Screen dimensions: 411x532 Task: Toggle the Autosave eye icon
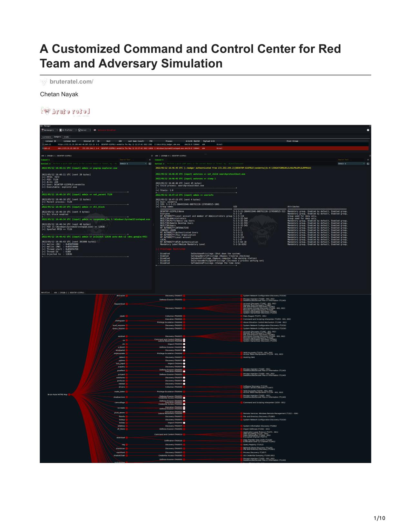pos(95,130)
